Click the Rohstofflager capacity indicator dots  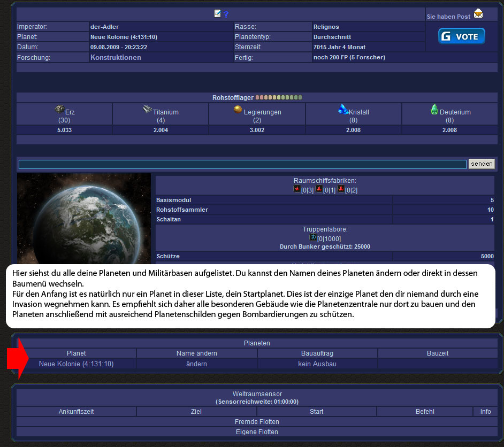coord(279,98)
